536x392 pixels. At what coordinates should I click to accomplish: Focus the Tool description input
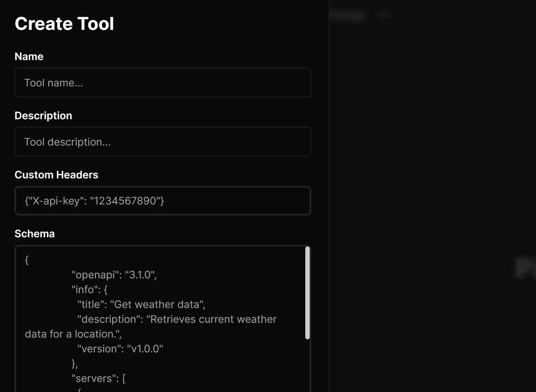(x=163, y=142)
